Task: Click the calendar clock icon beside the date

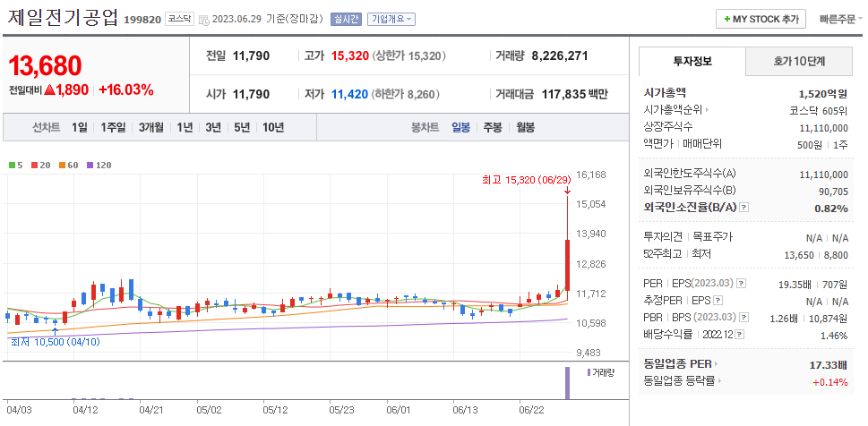Action: [203, 20]
